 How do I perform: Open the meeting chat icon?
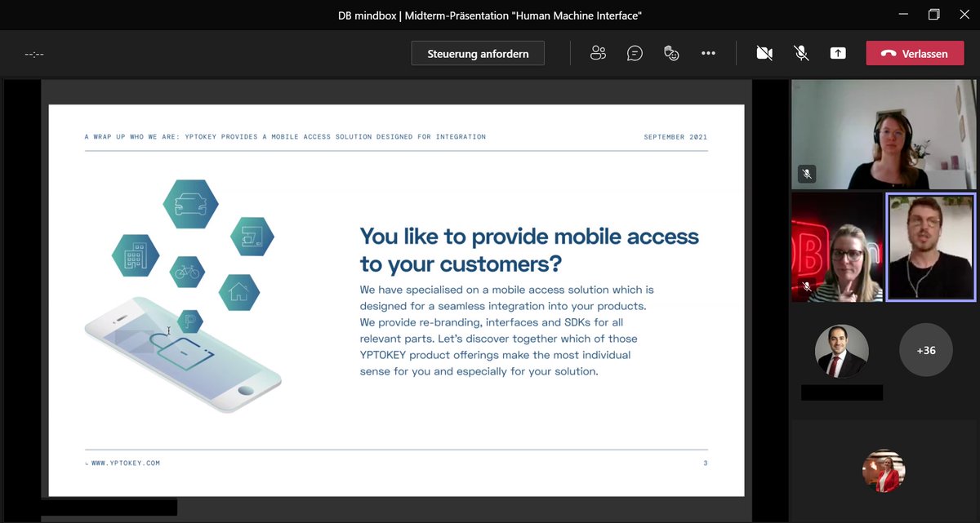635,54
